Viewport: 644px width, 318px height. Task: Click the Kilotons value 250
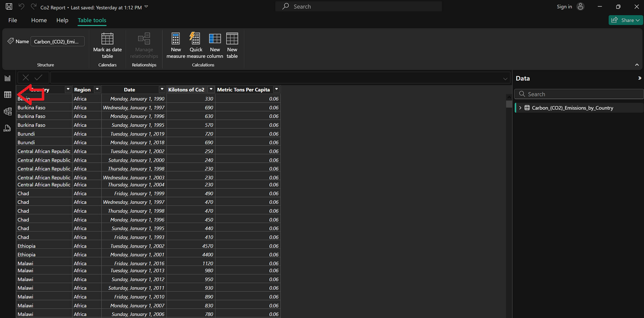(x=209, y=151)
